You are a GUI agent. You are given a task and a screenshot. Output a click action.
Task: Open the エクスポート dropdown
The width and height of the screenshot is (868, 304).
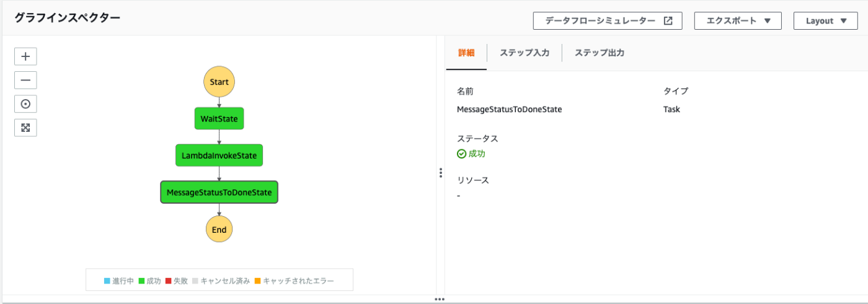(x=738, y=20)
